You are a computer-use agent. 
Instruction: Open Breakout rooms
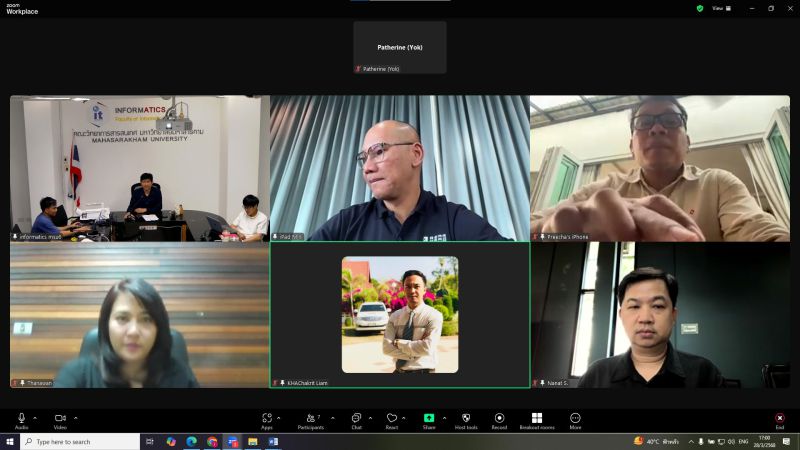point(537,418)
